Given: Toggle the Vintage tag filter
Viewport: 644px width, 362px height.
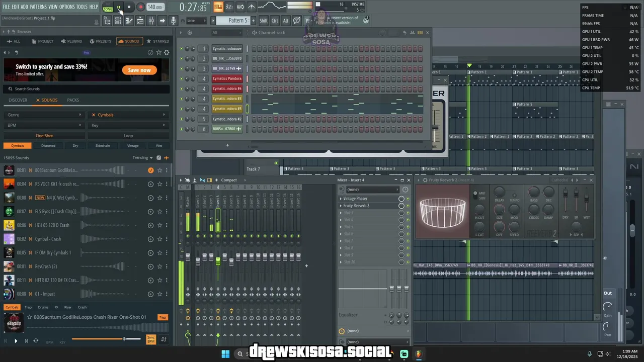Looking at the screenshot, I should (133, 146).
